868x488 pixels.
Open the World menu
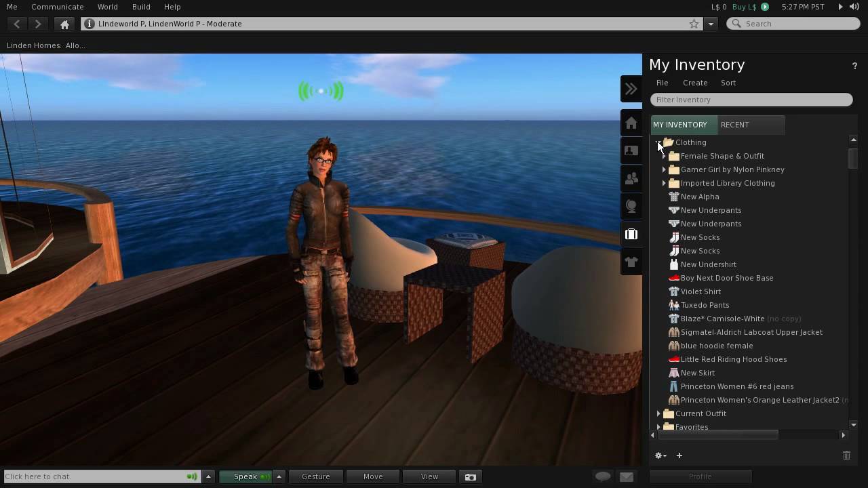(x=107, y=7)
